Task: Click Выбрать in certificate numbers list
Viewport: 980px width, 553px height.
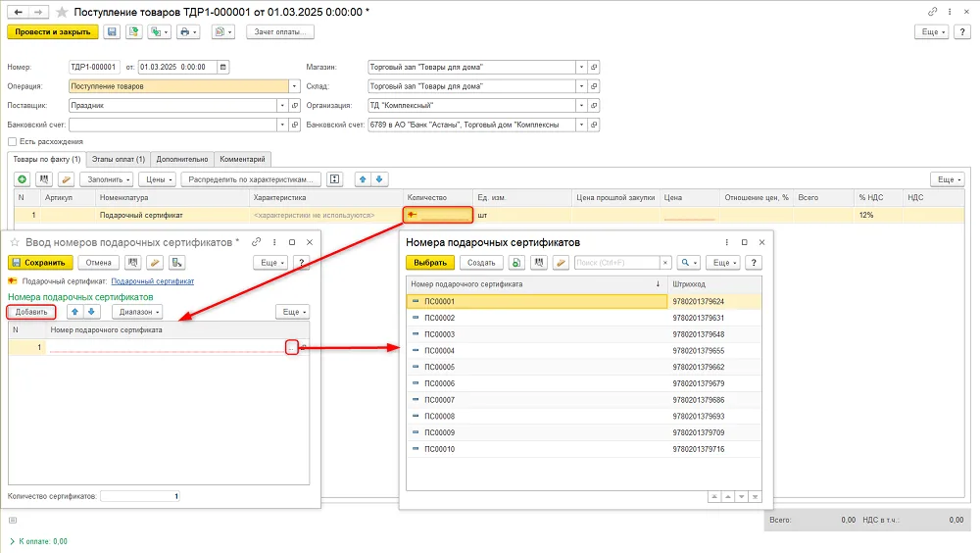Action: pos(430,263)
